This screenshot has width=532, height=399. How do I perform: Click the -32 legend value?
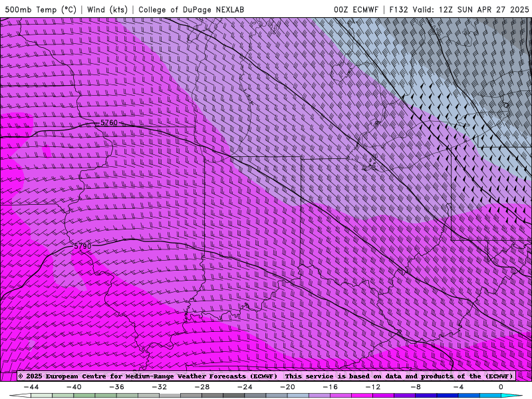click(160, 387)
